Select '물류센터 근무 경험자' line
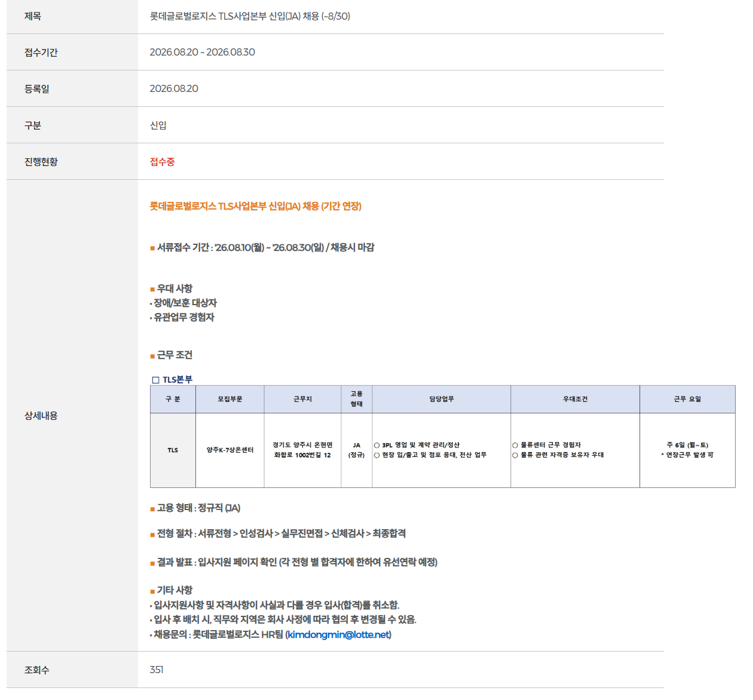Viewport: 753px width, 700px height. [x=547, y=445]
